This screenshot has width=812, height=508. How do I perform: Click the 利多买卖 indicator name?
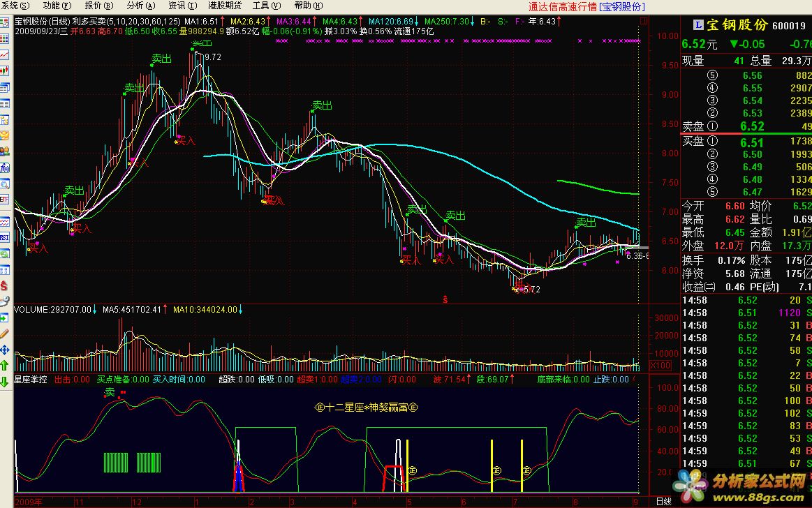coord(89,21)
